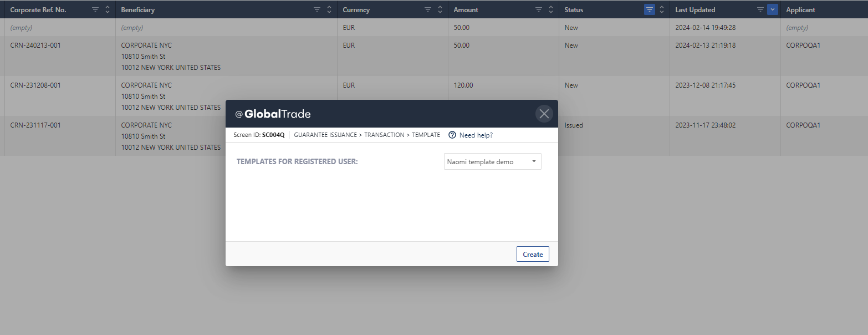Click the help question mark icon
This screenshot has height=335, width=868.
pyautogui.click(x=452, y=135)
